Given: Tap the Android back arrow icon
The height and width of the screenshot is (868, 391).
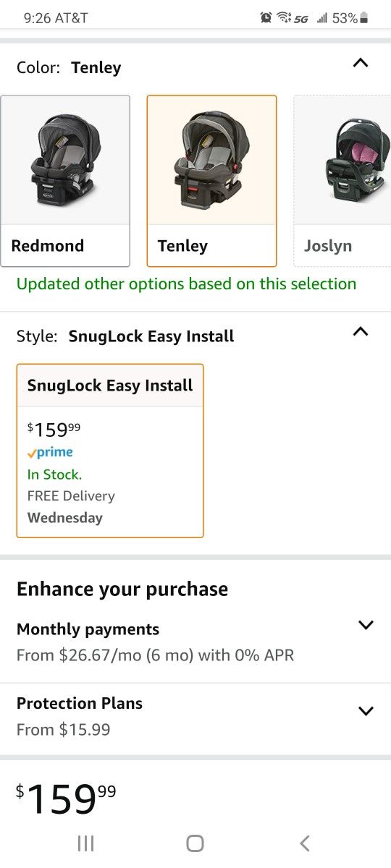Looking at the screenshot, I should pos(305,843).
